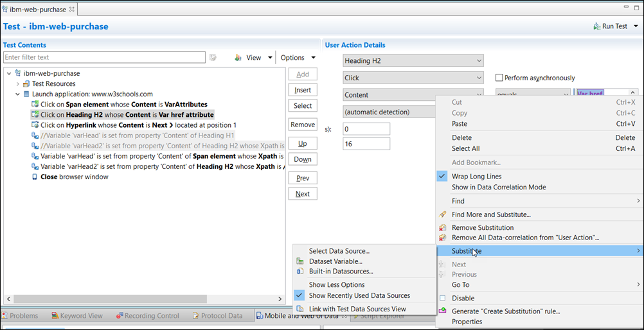Open the Click action dropdown
644x330 pixels.
(x=413, y=78)
